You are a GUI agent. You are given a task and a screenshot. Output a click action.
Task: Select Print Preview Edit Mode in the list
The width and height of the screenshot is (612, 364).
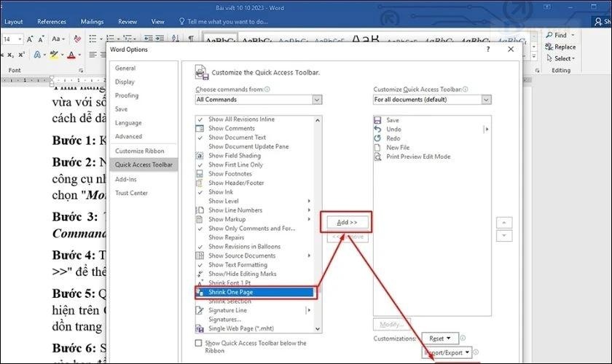tap(417, 157)
